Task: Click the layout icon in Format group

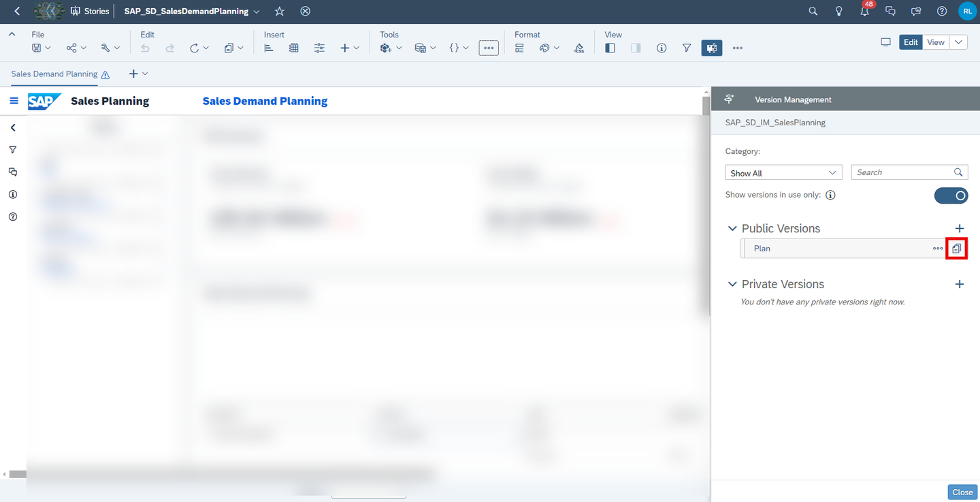Action: click(519, 48)
